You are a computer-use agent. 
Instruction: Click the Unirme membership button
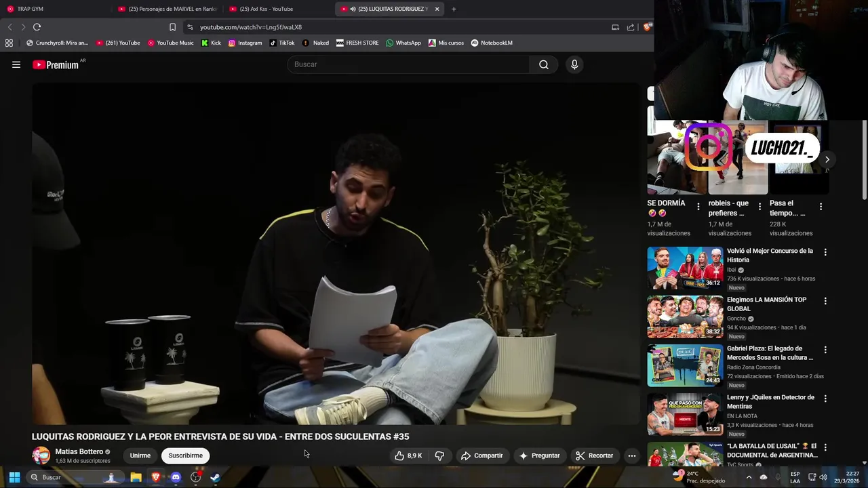(x=140, y=455)
